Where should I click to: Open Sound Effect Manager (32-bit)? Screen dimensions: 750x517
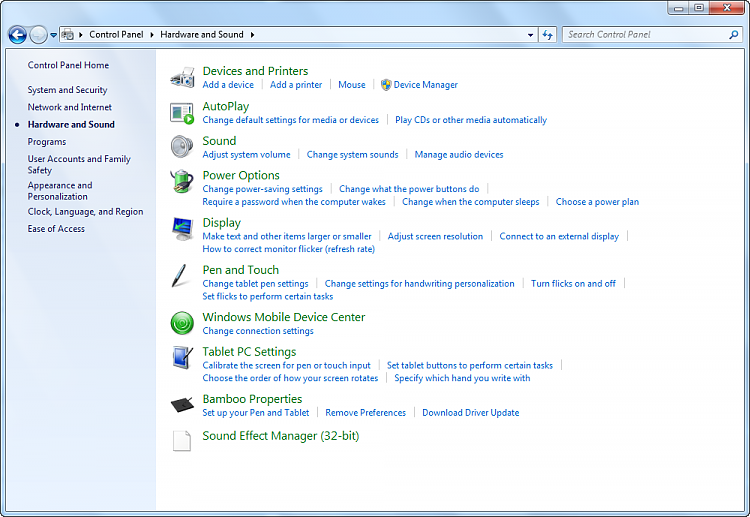tap(281, 436)
